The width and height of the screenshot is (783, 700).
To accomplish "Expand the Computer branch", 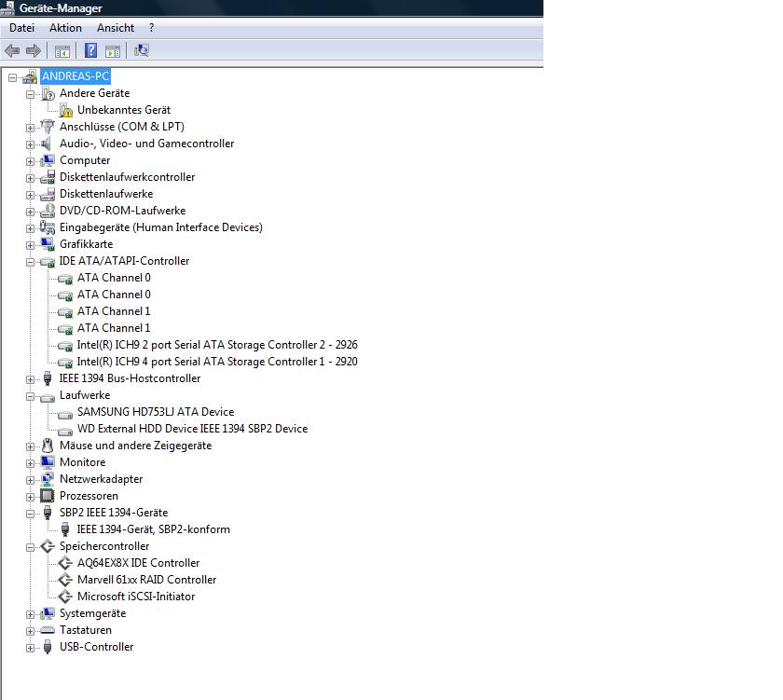I will [x=31, y=161].
